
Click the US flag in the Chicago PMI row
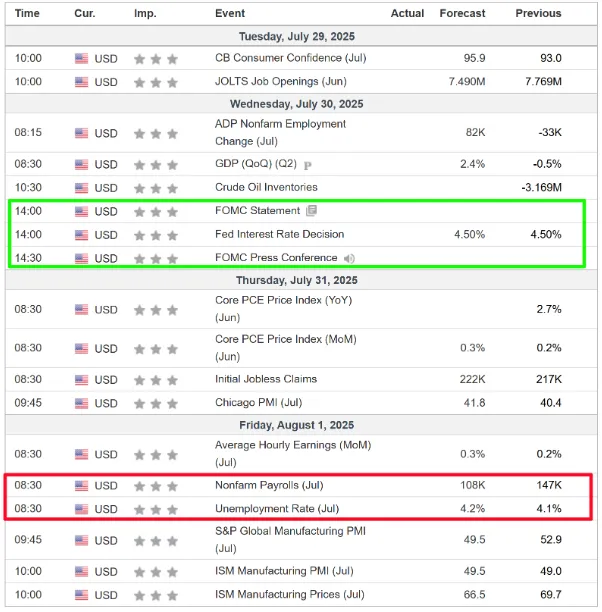[82, 403]
